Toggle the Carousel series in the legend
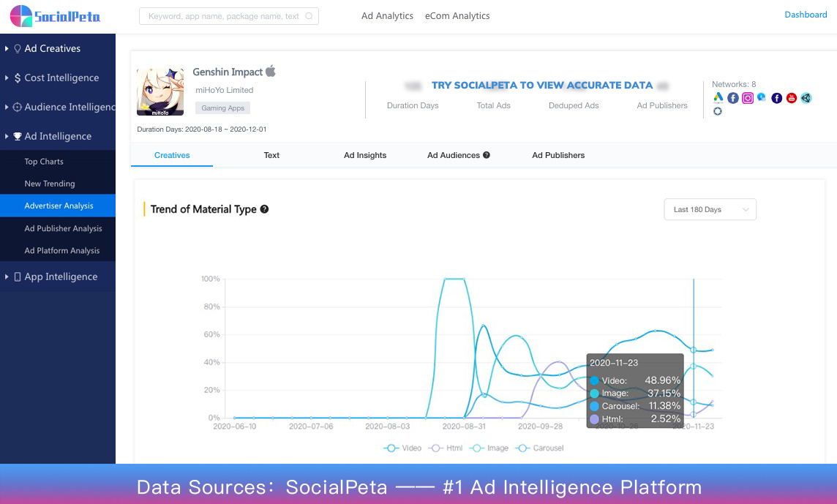The height and width of the screenshot is (504, 837). (540, 448)
